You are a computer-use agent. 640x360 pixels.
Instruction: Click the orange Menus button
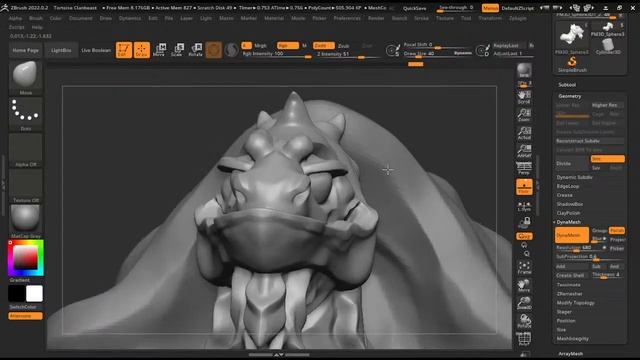tap(490, 8)
